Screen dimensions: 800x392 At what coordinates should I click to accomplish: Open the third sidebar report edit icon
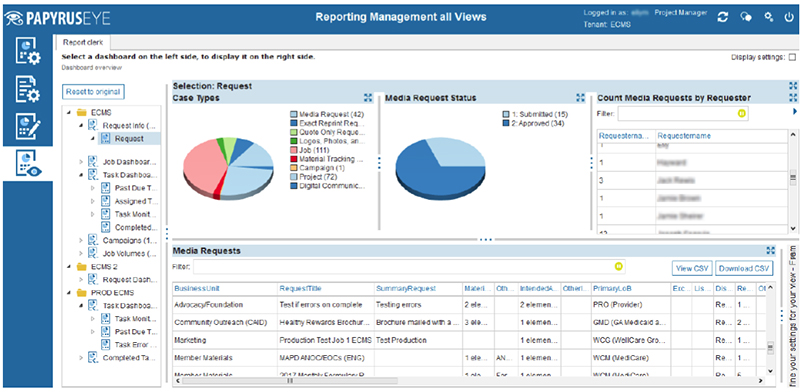tap(28, 126)
